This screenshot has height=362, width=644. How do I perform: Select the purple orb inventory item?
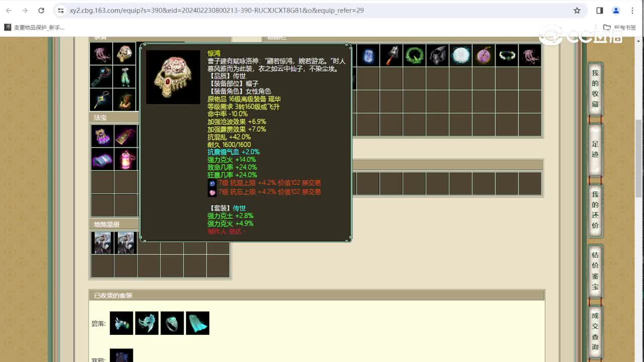484,55
